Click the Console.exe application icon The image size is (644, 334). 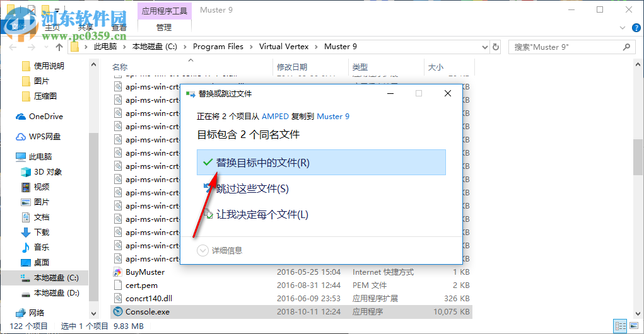pos(118,311)
